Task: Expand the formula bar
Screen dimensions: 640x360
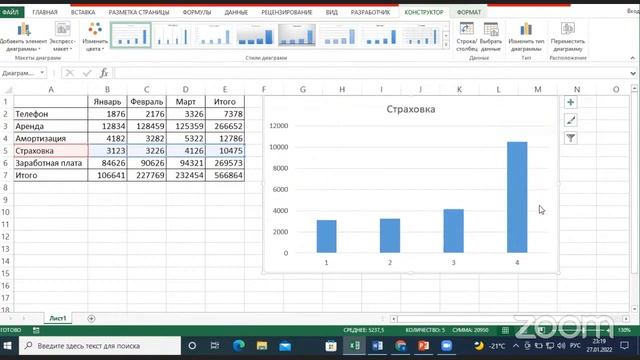Action: [x=633, y=73]
